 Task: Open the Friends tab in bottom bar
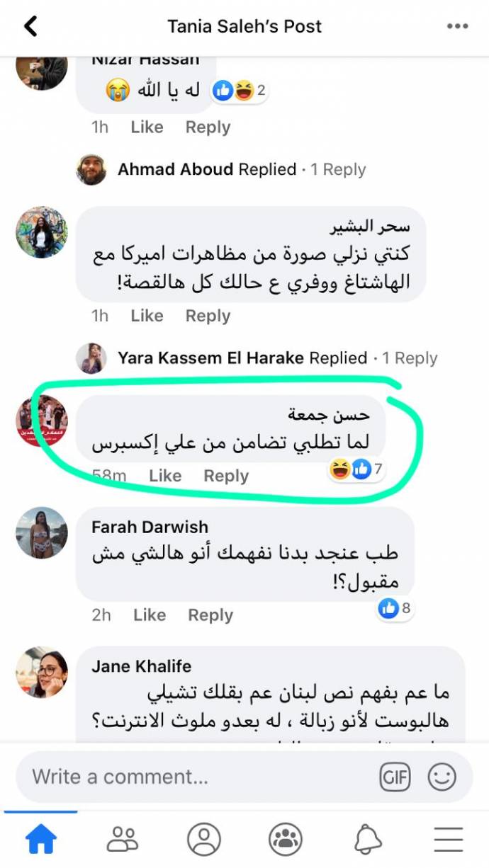coord(123,840)
